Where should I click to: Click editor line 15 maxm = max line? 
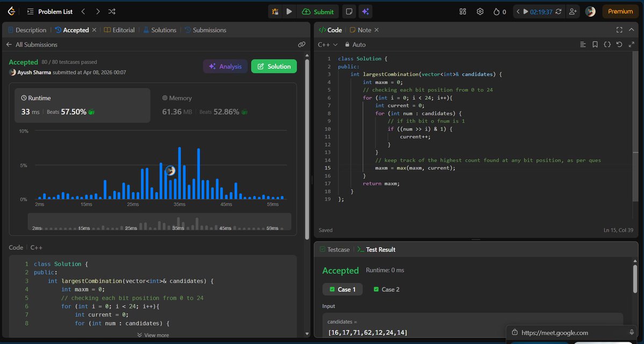click(x=415, y=168)
